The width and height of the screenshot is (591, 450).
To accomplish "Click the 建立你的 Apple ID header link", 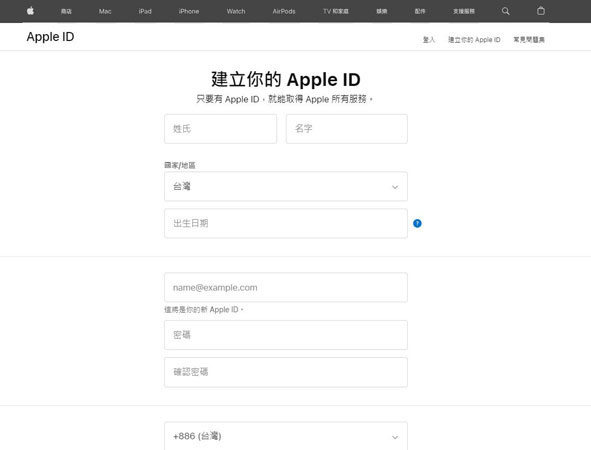I will click(x=474, y=40).
